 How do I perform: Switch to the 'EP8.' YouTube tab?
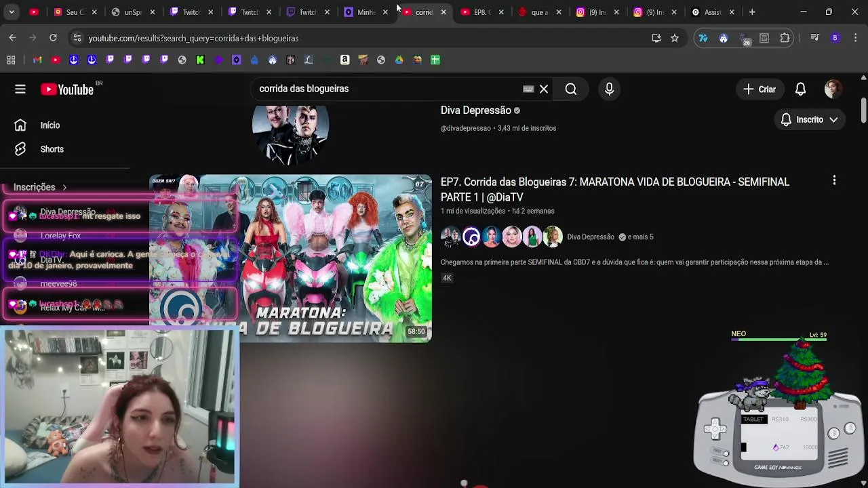[483, 12]
